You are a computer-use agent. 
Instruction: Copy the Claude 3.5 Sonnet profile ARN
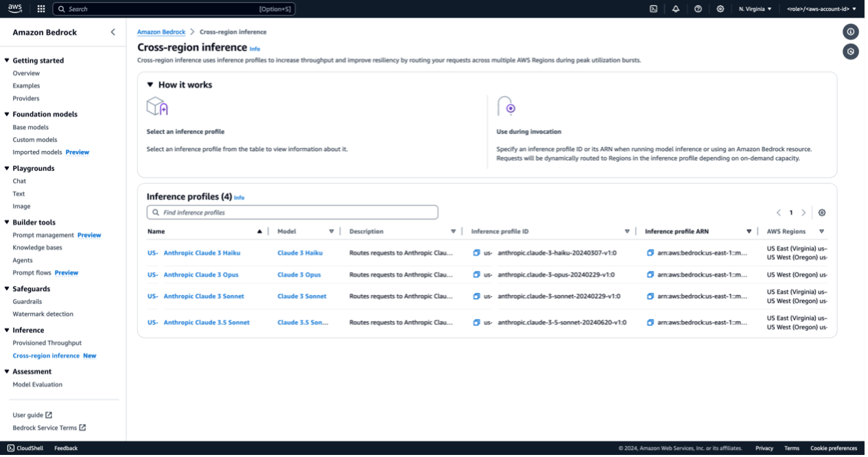click(x=650, y=323)
